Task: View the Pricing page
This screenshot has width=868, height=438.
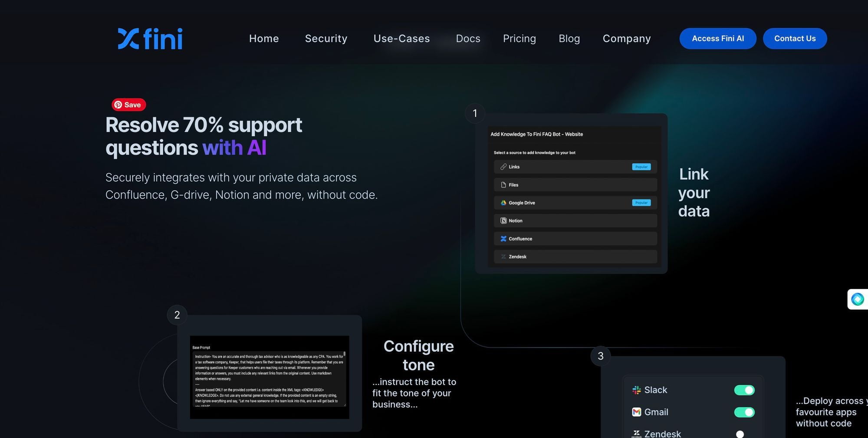Action: [x=519, y=39]
